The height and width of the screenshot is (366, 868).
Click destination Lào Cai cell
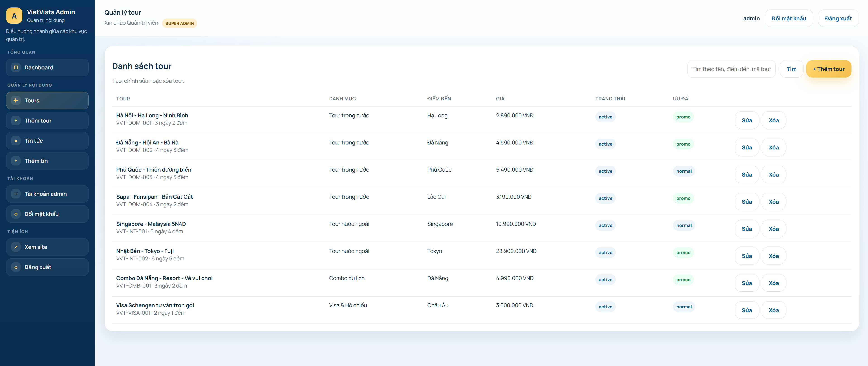[436, 197]
